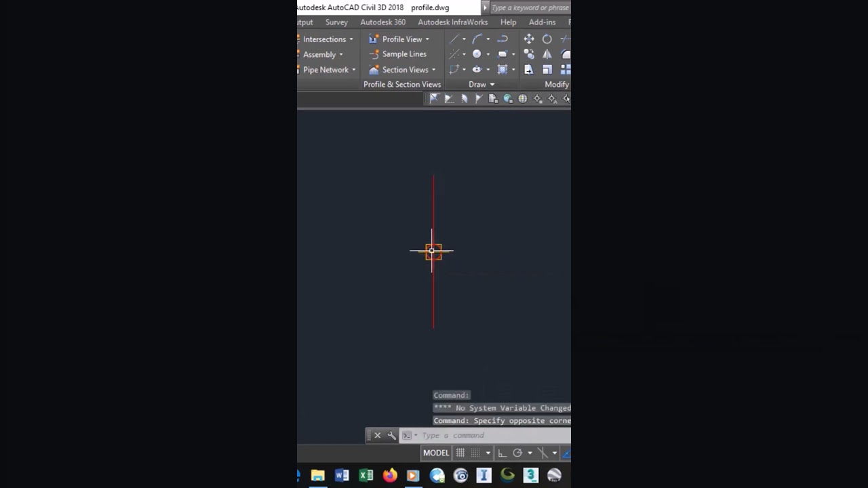This screenshot has width=868, height=488.
Task: Click the keyword search box in title bar
Action: coord(530,7)
